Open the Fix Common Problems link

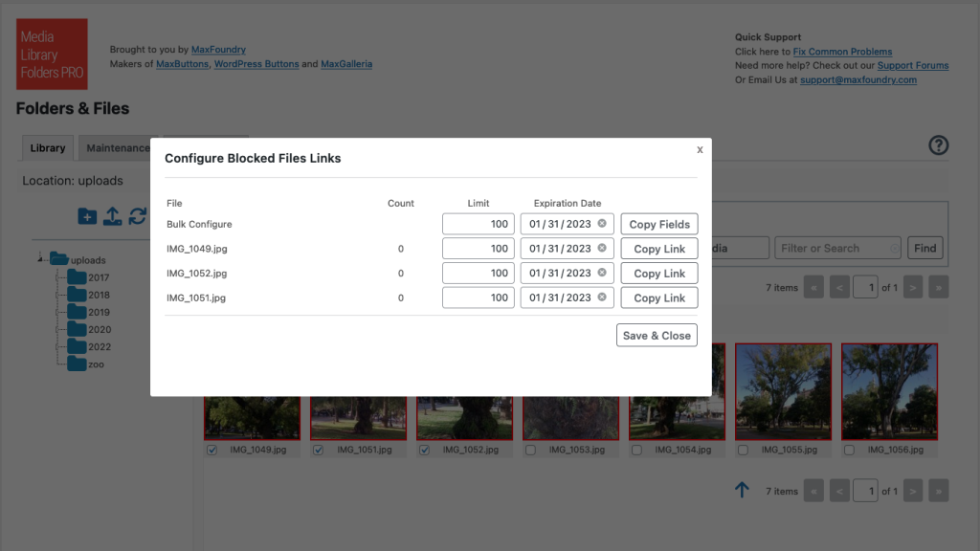(842, 52)
